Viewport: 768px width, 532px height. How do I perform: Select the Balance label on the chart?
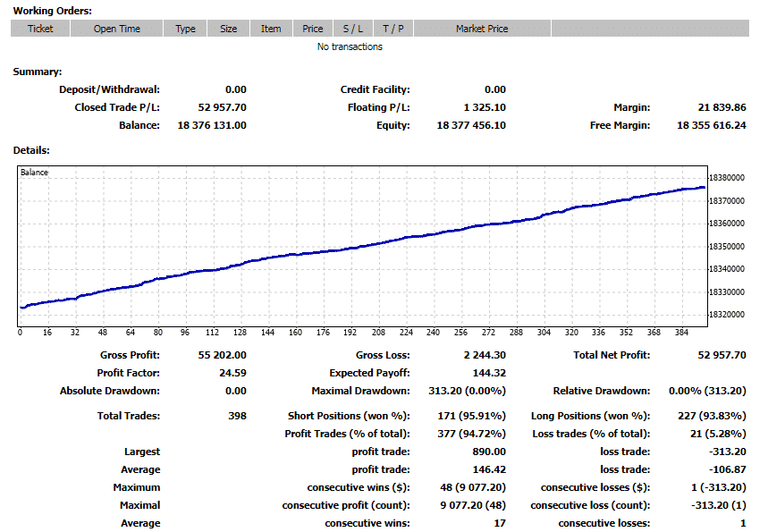[x=34, y=172]
